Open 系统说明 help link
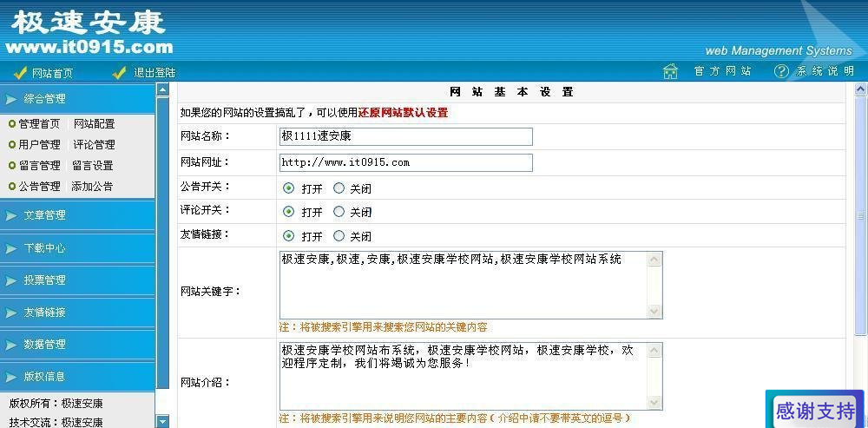Image resolution: width=868 pixels, height=428 pixels. tap(825, 71)
